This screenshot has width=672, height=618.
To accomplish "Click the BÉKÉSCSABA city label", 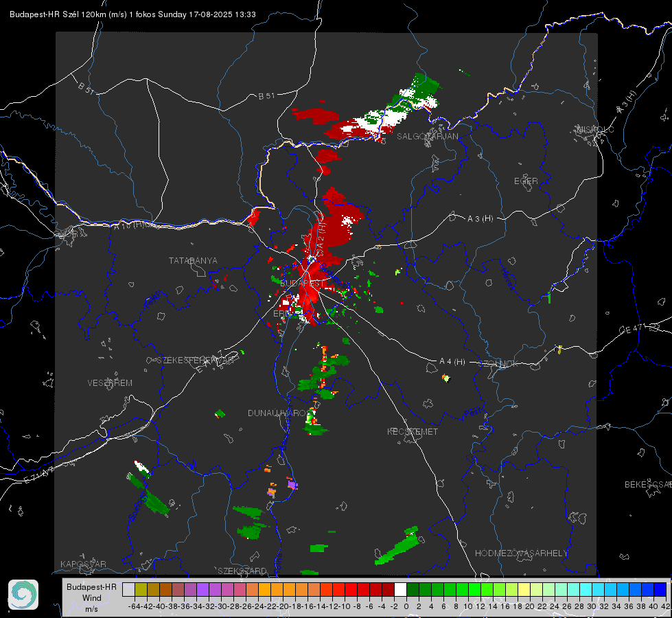I will [x=648, y=484].
